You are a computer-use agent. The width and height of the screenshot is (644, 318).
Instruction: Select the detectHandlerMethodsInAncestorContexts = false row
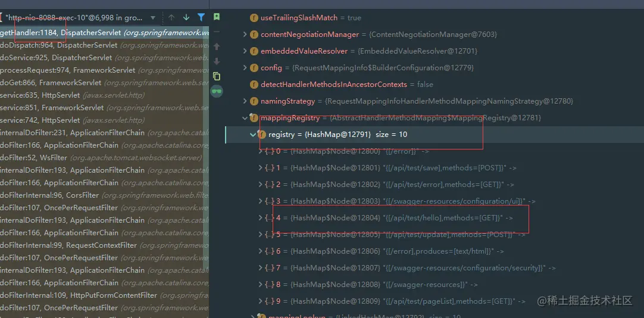(434, 85)
